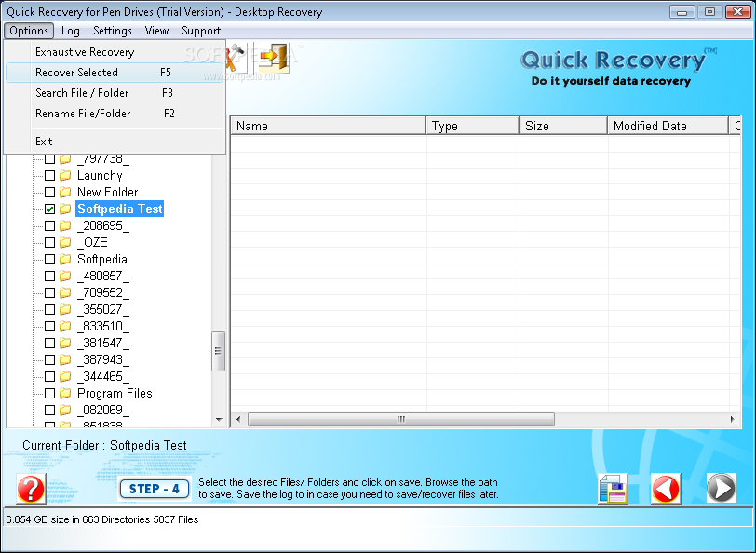Click the Softpedia Test folder icon

[65, 209]
